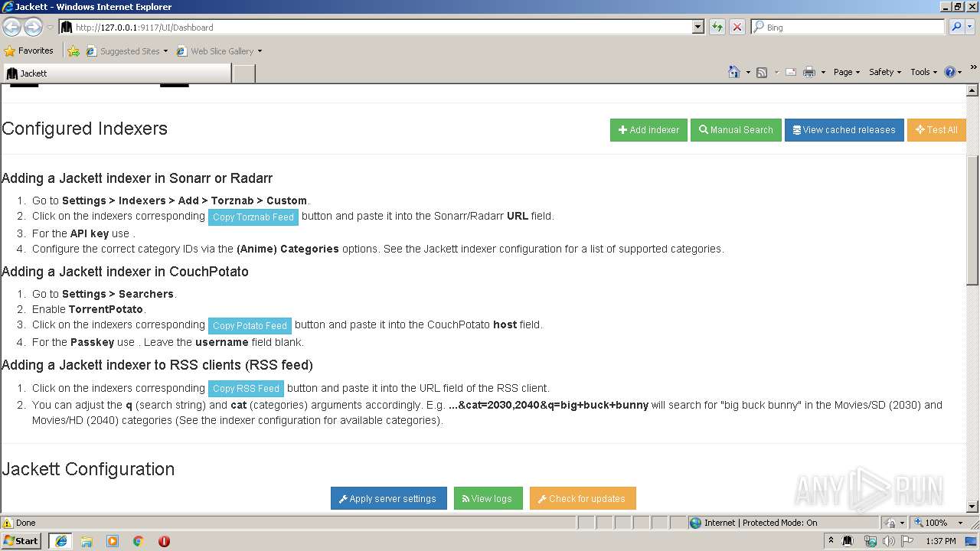Screen dimensions: 980x551
Task: Open Manual Search
Action: tap(736, 130)
